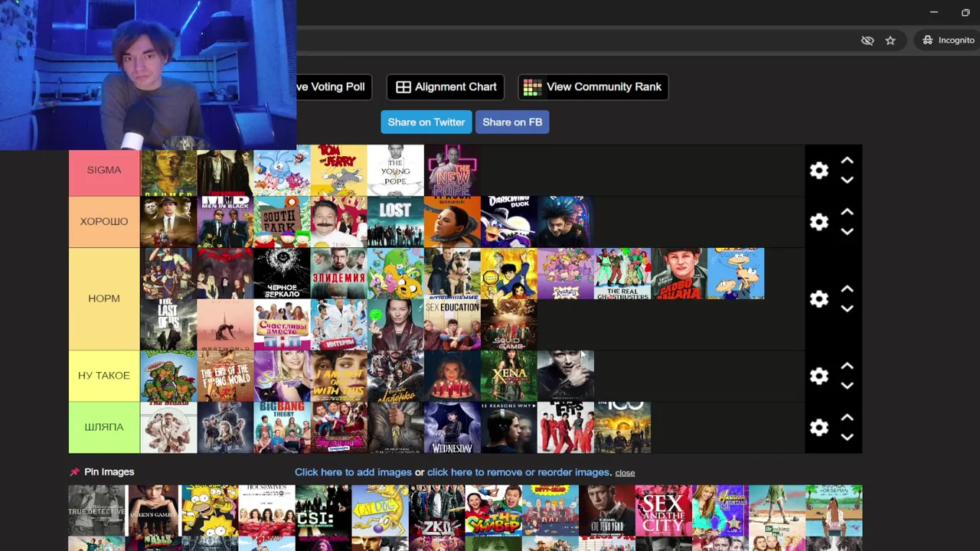Select SIGMA tier color label
The image size is (980, 551).
(104, 171)
